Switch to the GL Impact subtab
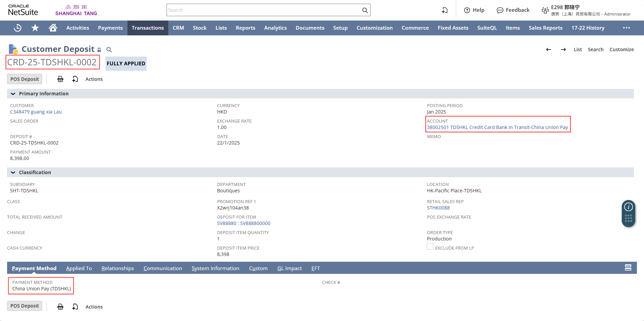Screen dimensions: 644x321 point(290,268)
